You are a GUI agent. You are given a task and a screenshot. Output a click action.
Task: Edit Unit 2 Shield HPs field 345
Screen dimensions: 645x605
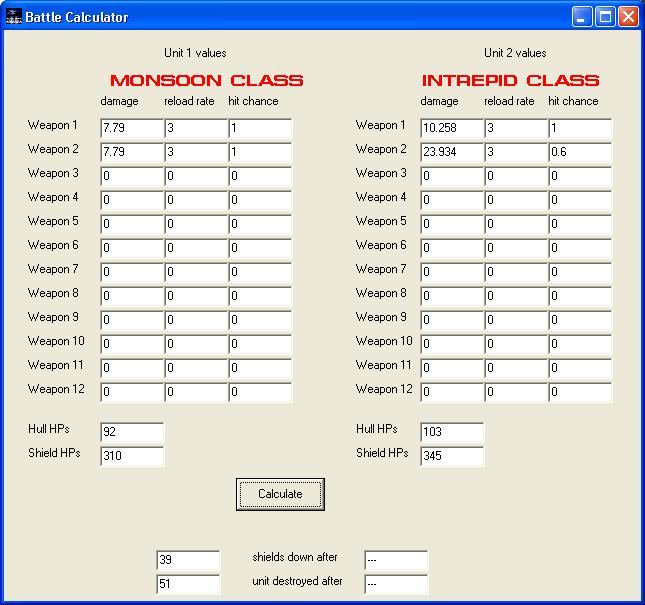tap(452, 456)
